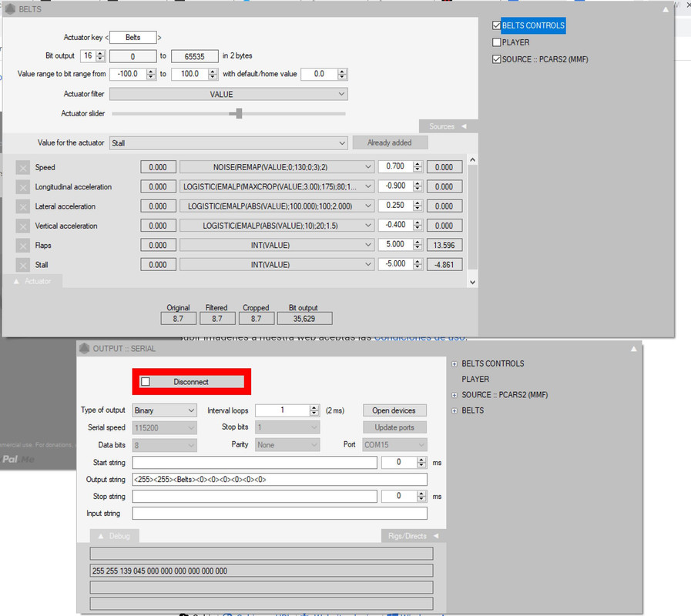Remove the Flaps row X icon

click(22, 246)
